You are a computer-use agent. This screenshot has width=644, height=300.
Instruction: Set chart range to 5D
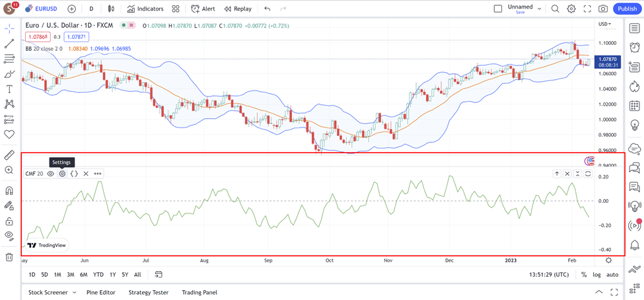tap(44, 274)
